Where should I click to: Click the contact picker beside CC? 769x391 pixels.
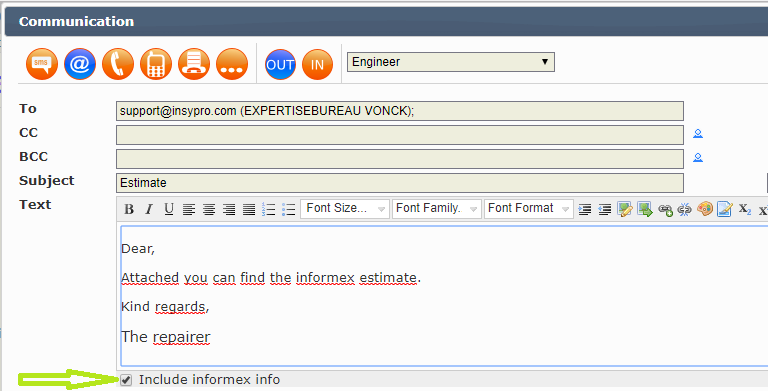tap(698, 133)
